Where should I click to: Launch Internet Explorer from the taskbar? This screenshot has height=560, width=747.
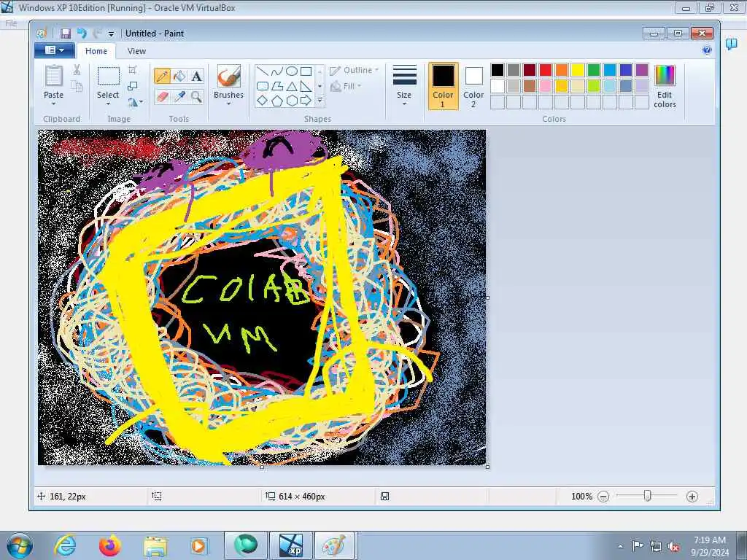click(65, 545)
